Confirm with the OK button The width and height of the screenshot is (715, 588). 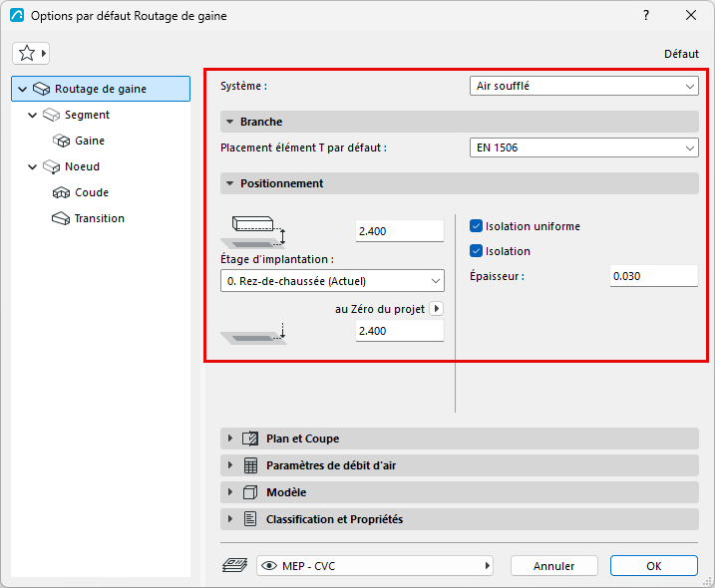point(654,566)
